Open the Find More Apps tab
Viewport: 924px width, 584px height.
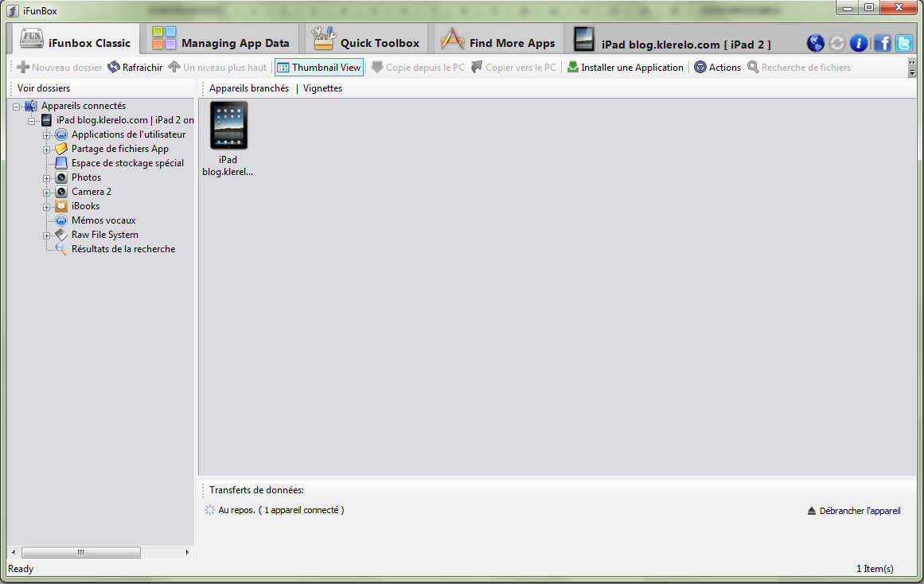click(x=498, y=40)
